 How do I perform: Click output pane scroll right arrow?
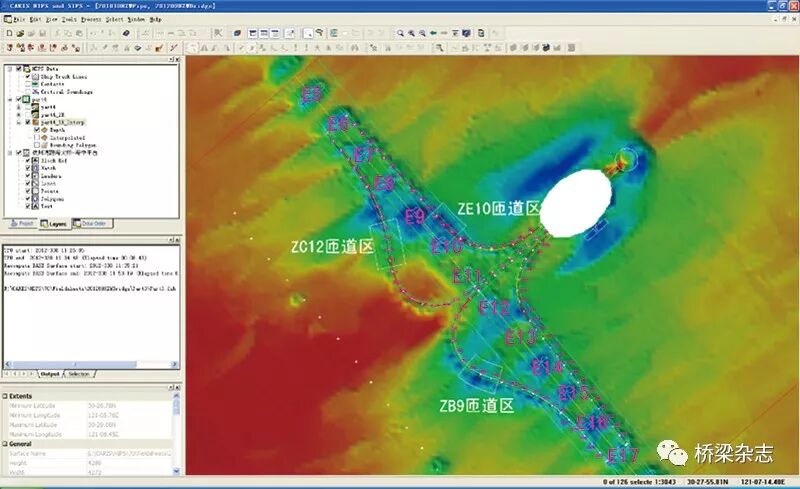174,364
